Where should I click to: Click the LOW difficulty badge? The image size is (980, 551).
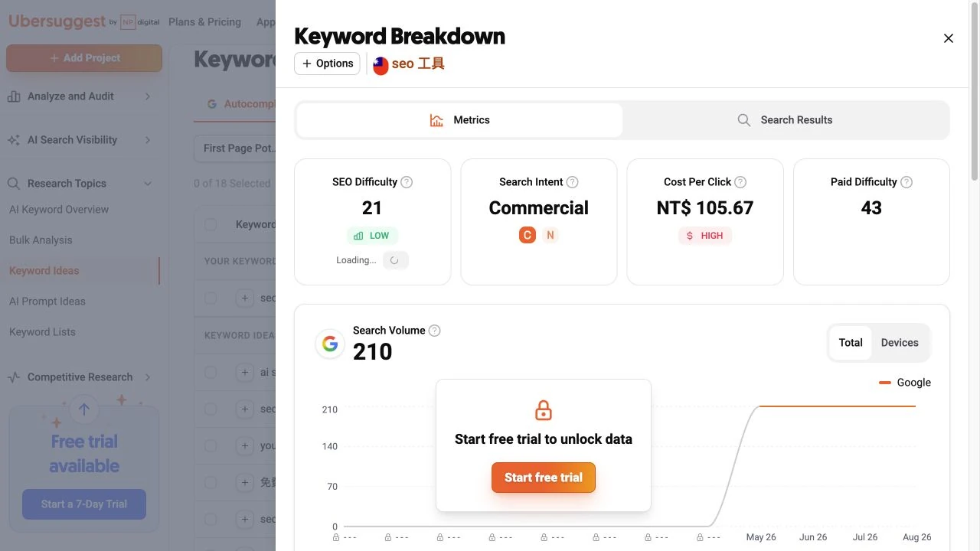(x=372, y=236)
